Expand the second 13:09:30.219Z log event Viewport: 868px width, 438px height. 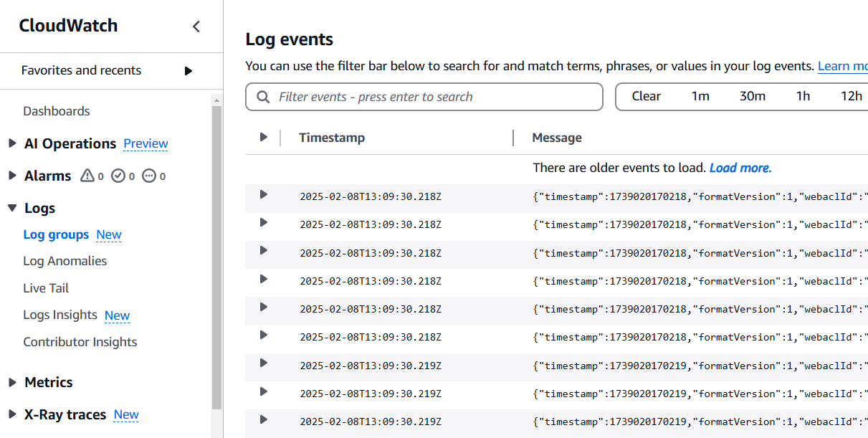[x=264, y=391]
